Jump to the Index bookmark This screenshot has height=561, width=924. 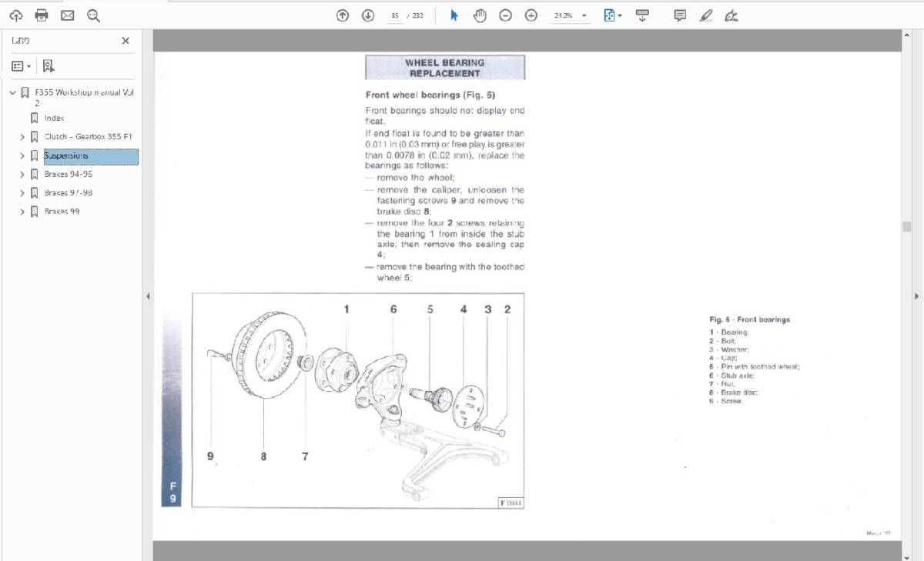pos(54,119)
